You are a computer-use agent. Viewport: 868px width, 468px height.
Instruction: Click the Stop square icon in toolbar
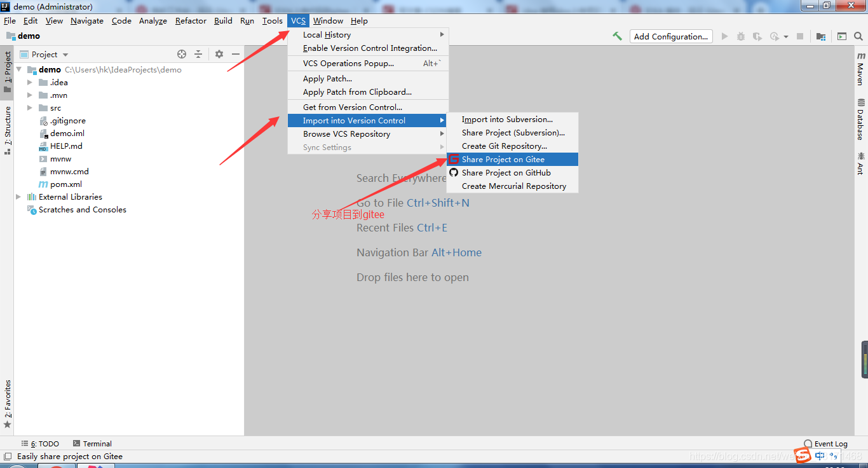801,36
